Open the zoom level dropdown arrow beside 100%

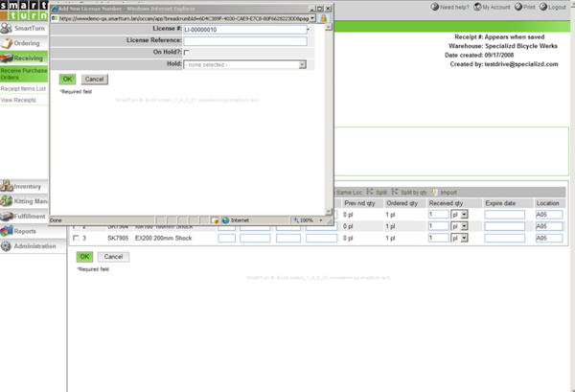click(x=321, y=220)
